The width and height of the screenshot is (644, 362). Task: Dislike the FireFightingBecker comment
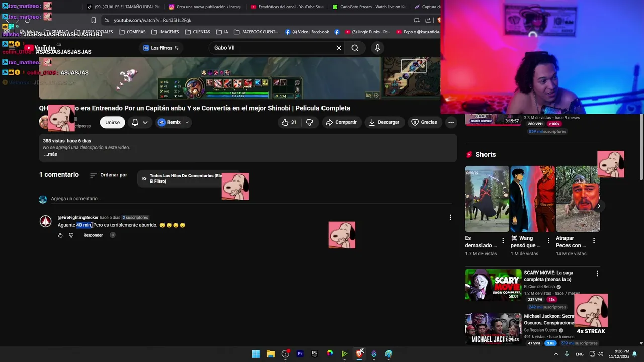[x=71, y=235]
